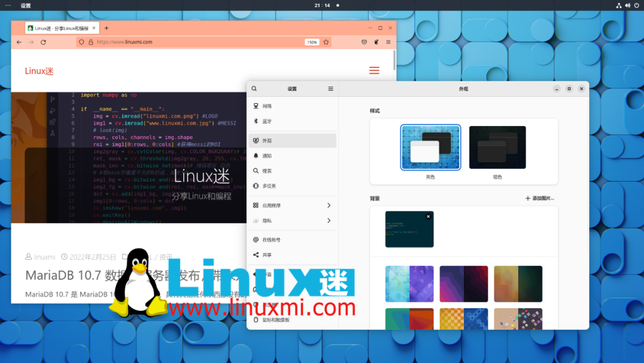This screenshot has height=363, width=644.
Task: Open the 设置 app menu in top bar
Action: pos(26,5)
